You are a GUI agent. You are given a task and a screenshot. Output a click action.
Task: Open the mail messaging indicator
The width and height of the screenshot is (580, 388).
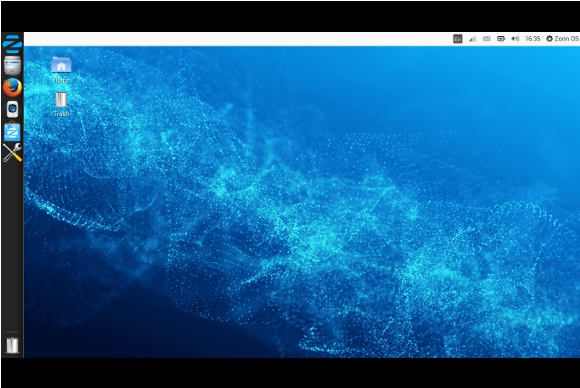[486, 38]
